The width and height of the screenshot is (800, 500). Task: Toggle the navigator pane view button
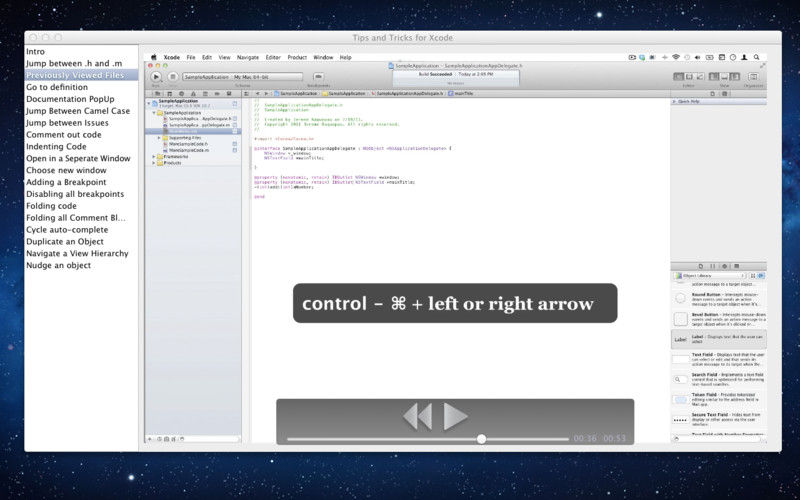pyautogui.click(x=714, y=77)
